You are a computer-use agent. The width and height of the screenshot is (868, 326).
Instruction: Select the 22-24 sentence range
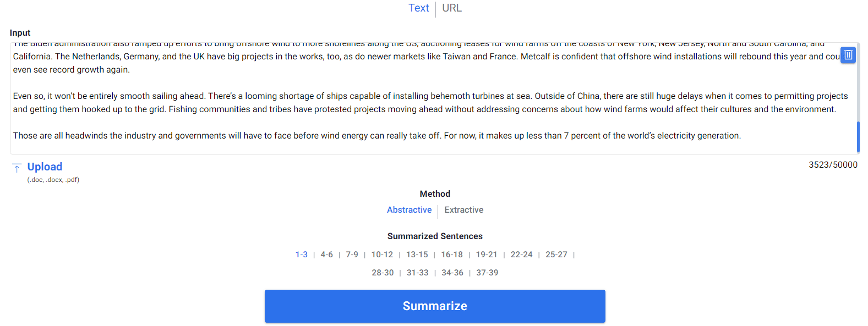pyautogui.click(x=522, y=255)
